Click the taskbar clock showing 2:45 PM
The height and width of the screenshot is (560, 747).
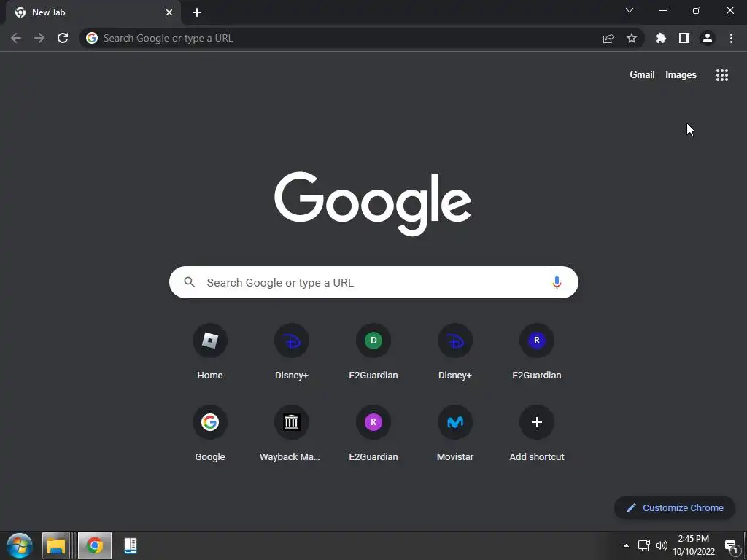click(x=694, y=545)
